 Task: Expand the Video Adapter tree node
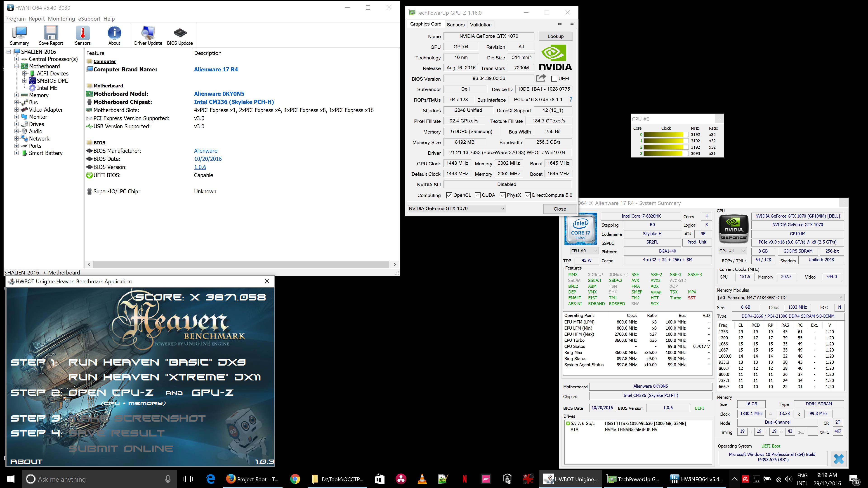pyautogui.click(x=16, y=110)
